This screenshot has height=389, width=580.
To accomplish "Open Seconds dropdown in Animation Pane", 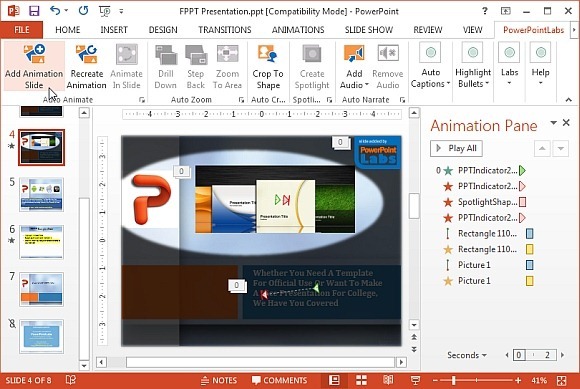I will pos(467,355).
